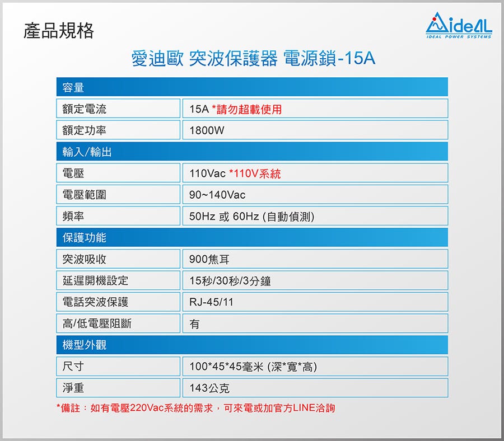Click the 淨重 label cell

(x=118, y=388)
